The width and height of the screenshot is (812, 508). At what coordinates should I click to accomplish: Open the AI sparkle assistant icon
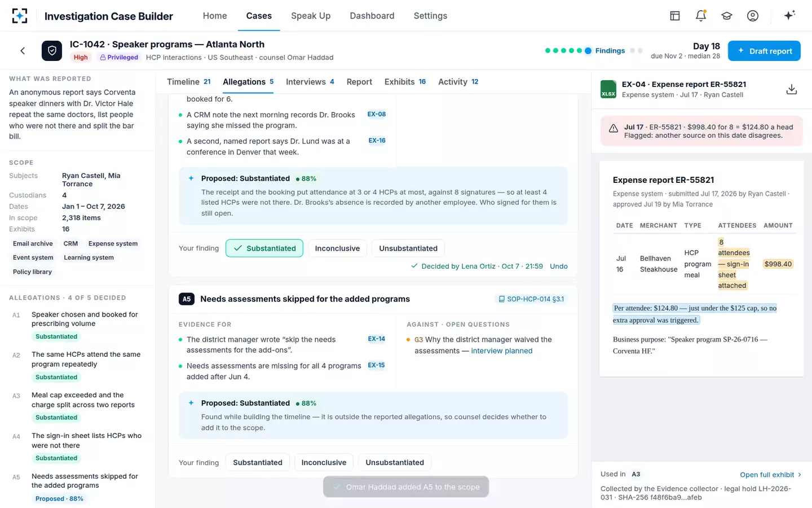[789, 15]
